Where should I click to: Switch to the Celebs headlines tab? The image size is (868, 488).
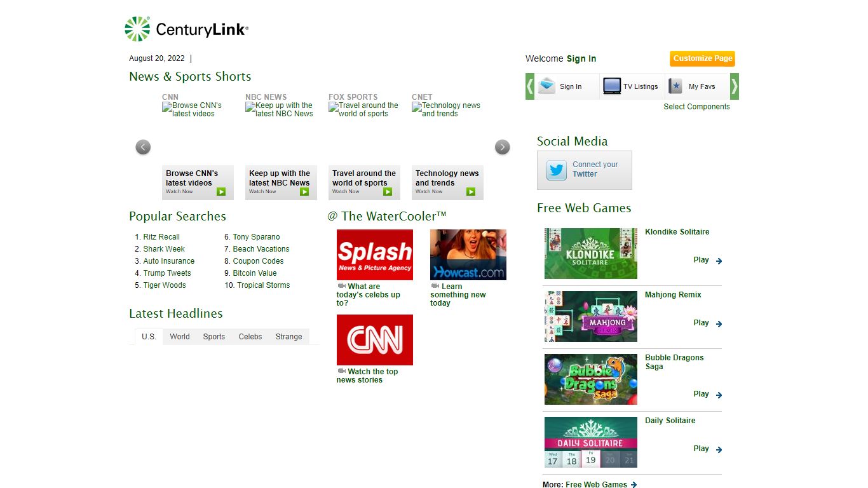click(250, 337)
